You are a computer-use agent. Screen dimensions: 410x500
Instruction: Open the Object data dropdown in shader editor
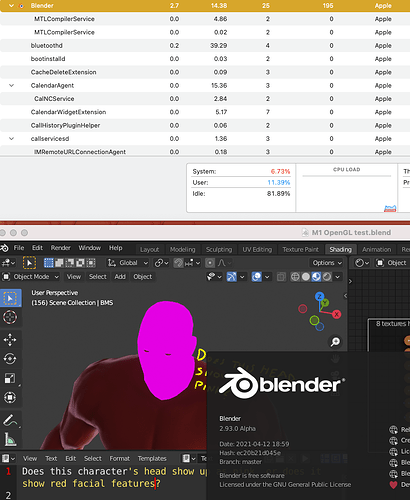[x=392, y=263]
